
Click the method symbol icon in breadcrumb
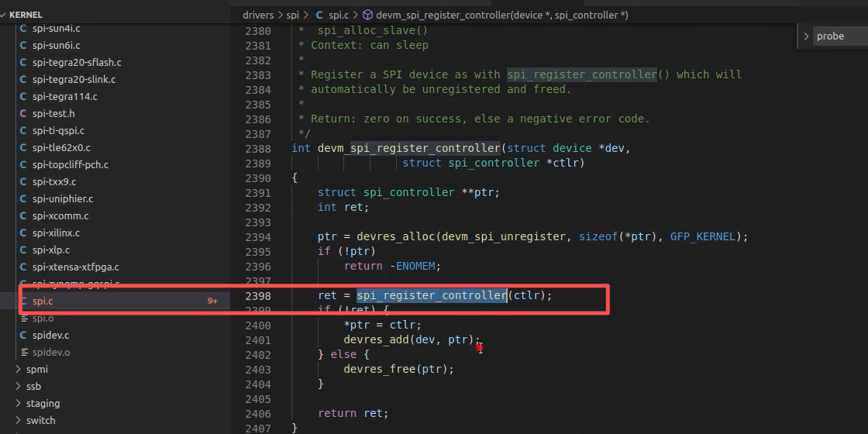[367, 15]
